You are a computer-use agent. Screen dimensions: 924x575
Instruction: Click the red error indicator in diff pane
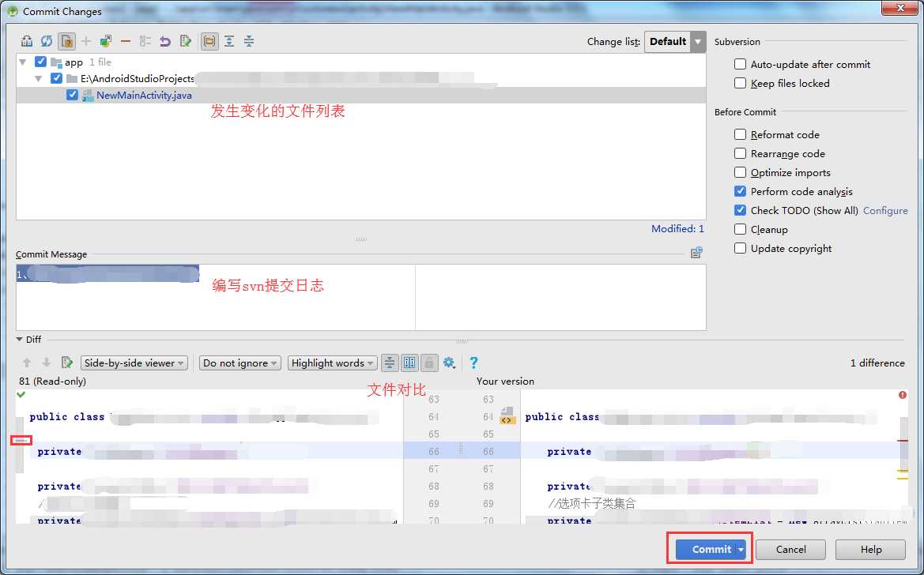click(902, 395)
